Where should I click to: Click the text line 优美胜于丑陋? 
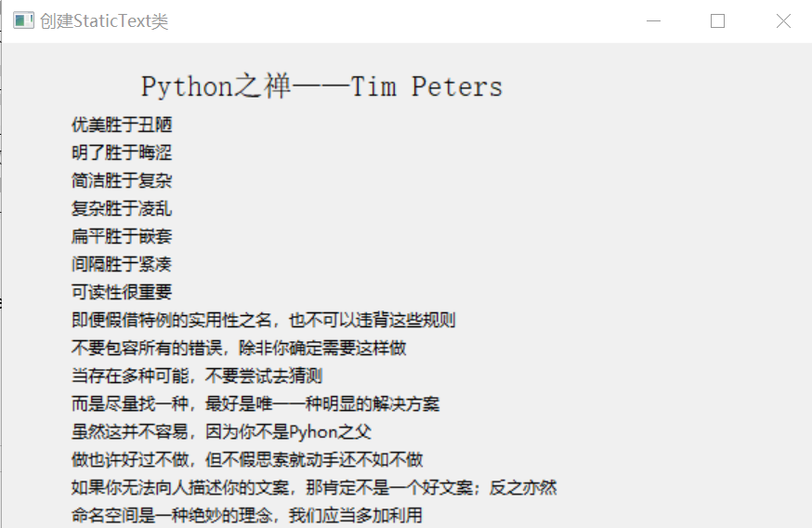[x=122, y=125]
